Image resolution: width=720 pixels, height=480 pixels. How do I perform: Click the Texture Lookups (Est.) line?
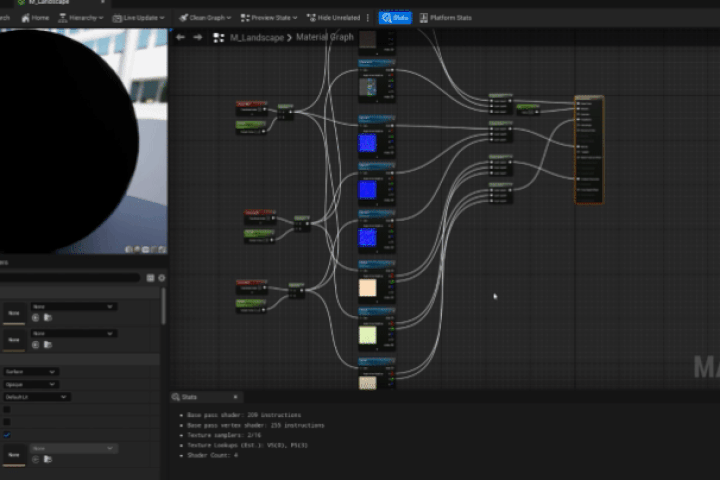click(247, 445)
